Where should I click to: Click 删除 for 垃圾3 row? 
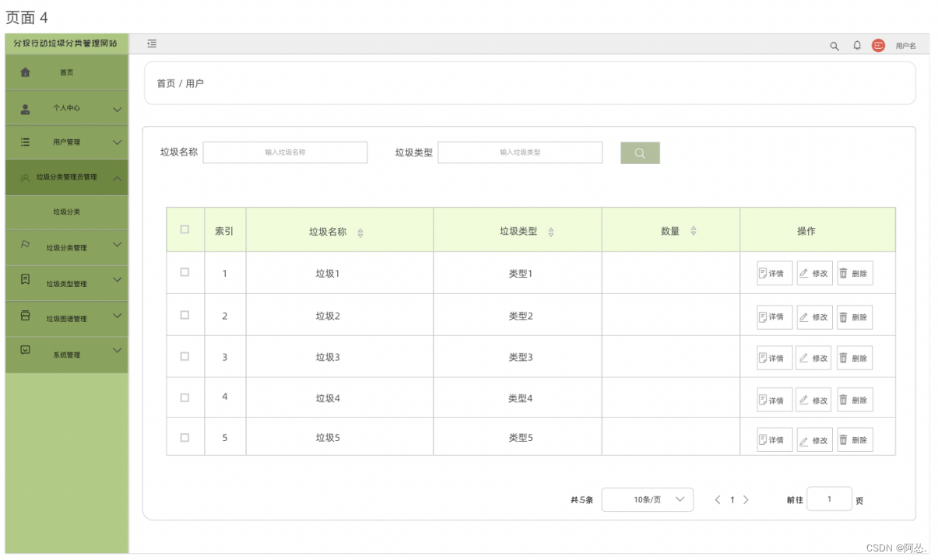tap(855, 358)
